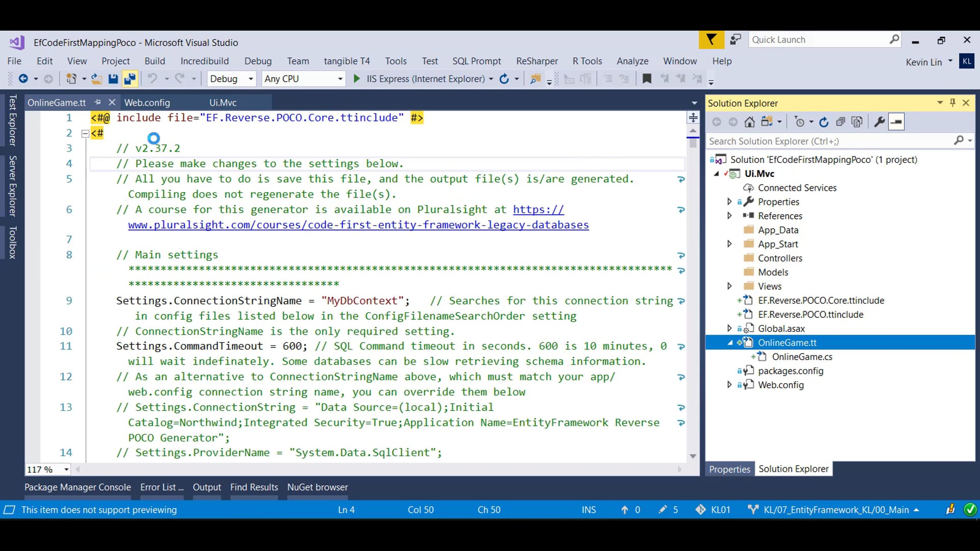Screen dimensions: 980x551
Task: Click the Search Solution Explorer field
Action: (827, 141)
